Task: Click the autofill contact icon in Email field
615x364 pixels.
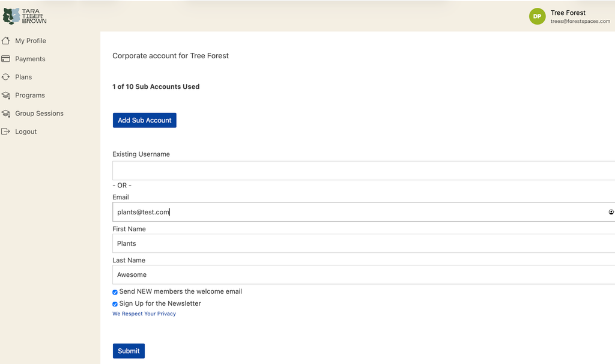Action: 611,212
